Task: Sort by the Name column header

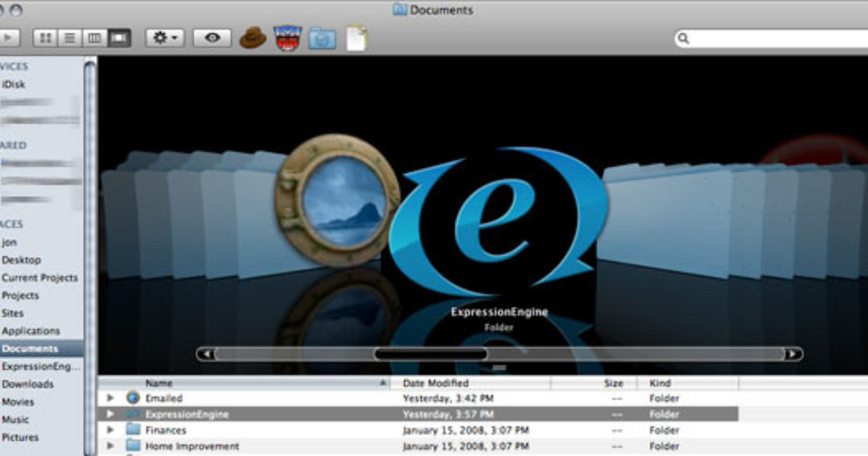Action: tap(245, 383)
